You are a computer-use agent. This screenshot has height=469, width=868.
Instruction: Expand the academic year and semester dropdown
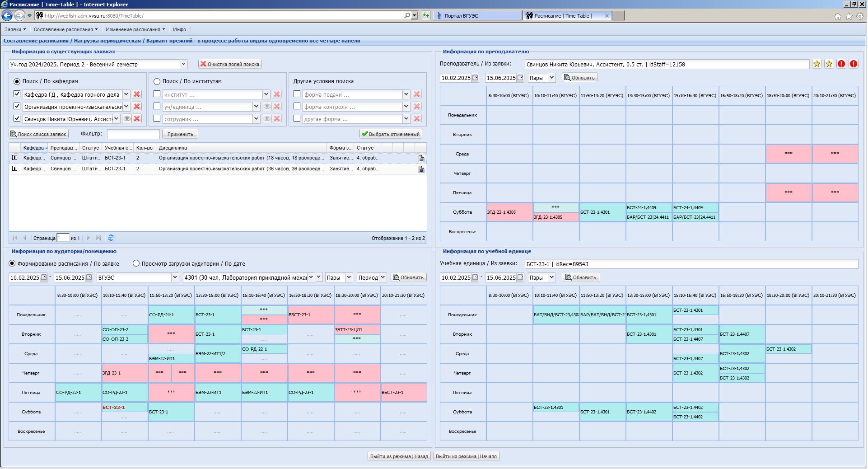pyautogui.click(x=183, y=64)
